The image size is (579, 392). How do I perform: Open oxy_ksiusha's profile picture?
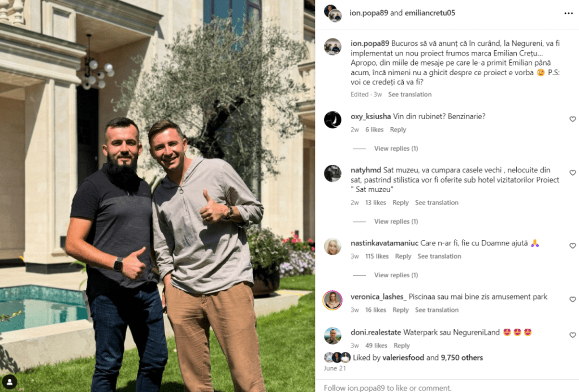coord(332,120)
